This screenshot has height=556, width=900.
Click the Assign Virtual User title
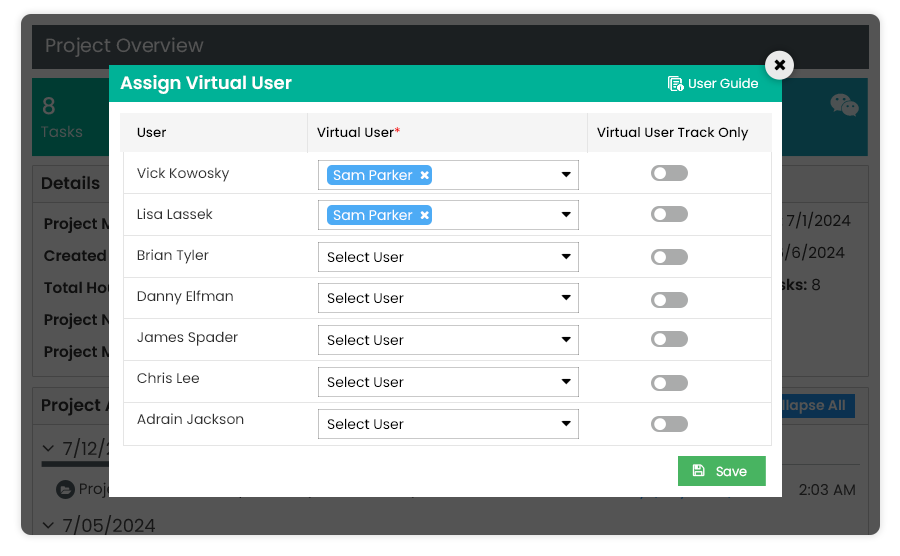(206, 83)
